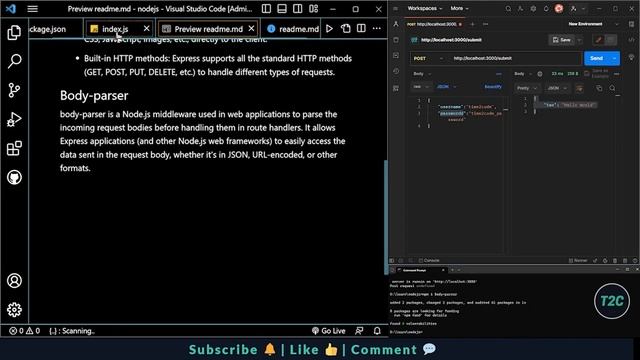Copy the response body with copy icon

pos(599,88)
